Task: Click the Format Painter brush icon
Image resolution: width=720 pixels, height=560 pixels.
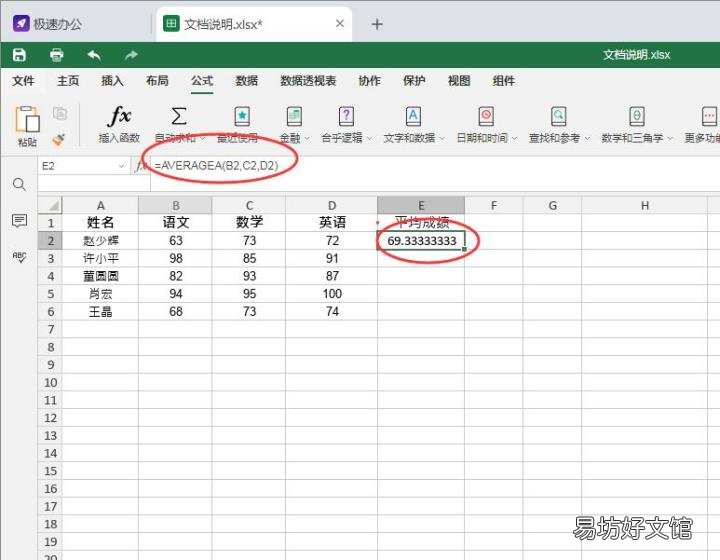Action: click(x=59, y=140)
